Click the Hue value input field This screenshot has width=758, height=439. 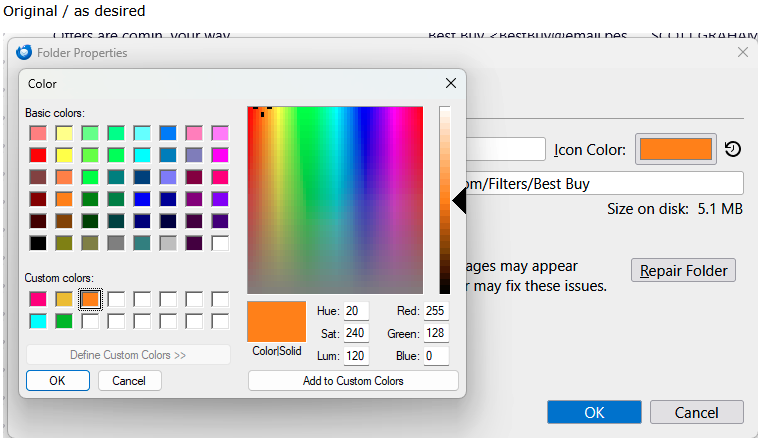[x=356, y=311]
